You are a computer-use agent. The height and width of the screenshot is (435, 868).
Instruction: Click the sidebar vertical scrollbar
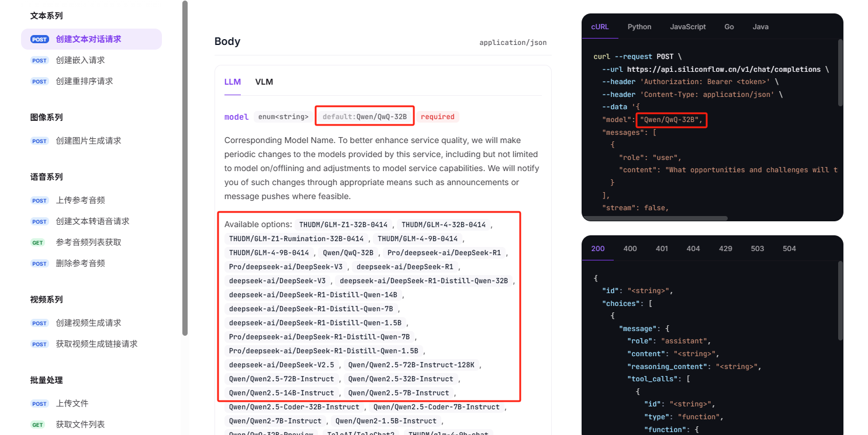point(185,168)
